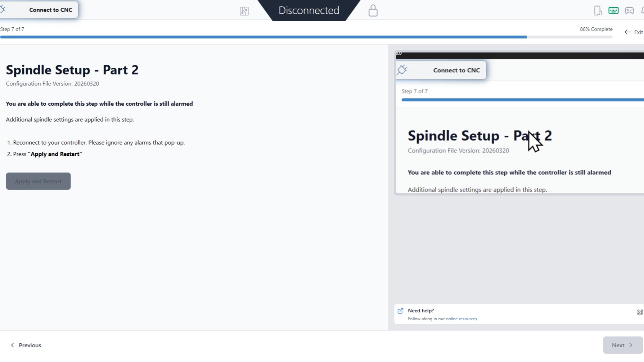Select the gamepad controller icon
Viewport: 644px width, 362px height.
pyautogui.click(x=629, y=10)
